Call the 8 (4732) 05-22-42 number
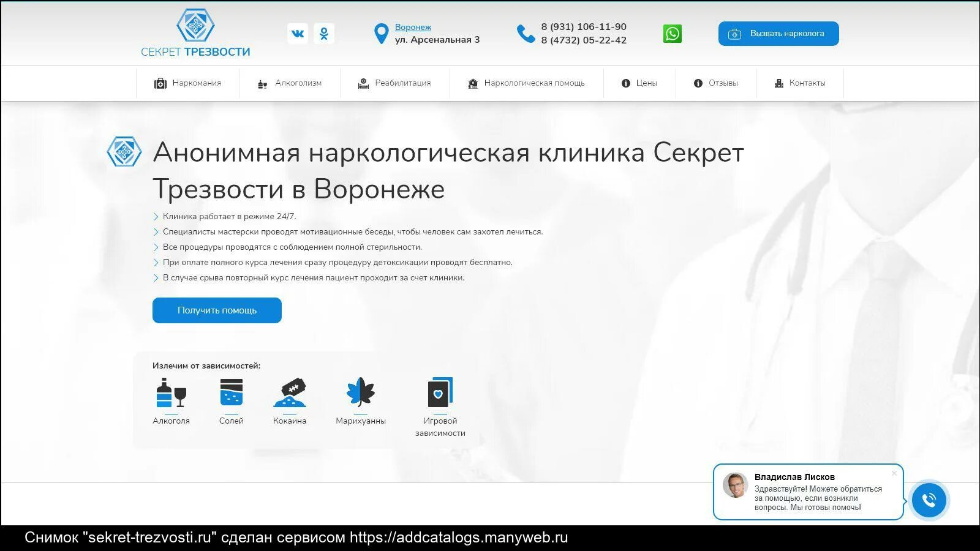980x551 pixels. 584,40
